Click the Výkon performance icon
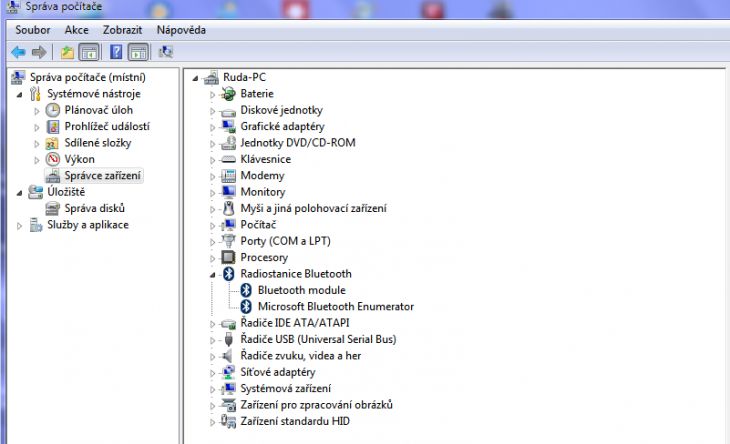 (53, 159)
